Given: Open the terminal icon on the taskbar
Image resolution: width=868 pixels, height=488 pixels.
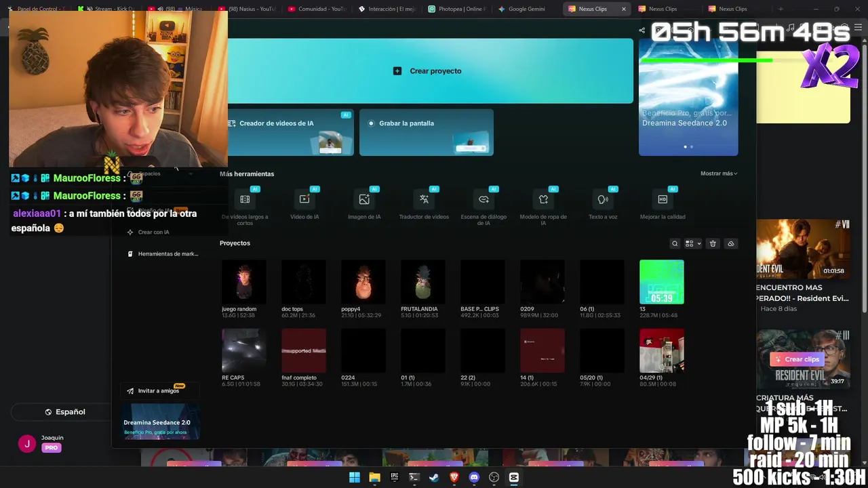Looking at the screenshot, I should click(x=414, y=477).
